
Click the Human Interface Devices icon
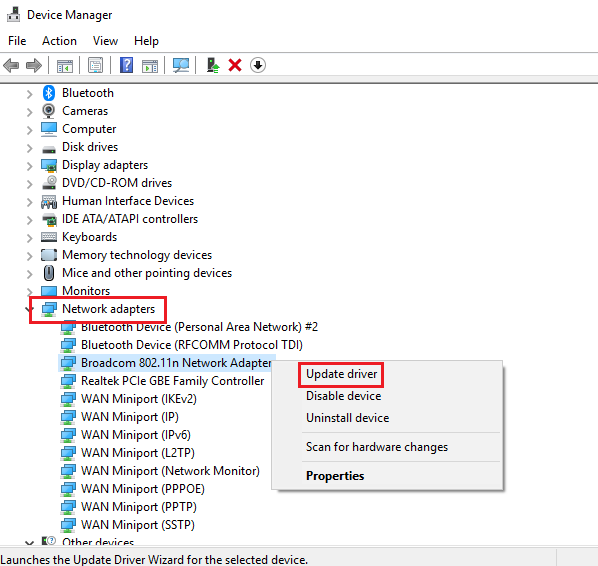[x=49, y=201]
